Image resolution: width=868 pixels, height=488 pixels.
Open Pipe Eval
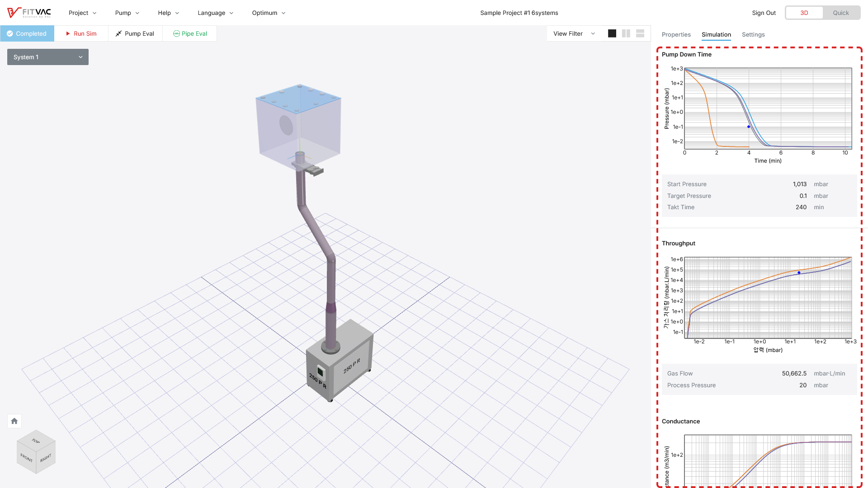coord(190,33)
